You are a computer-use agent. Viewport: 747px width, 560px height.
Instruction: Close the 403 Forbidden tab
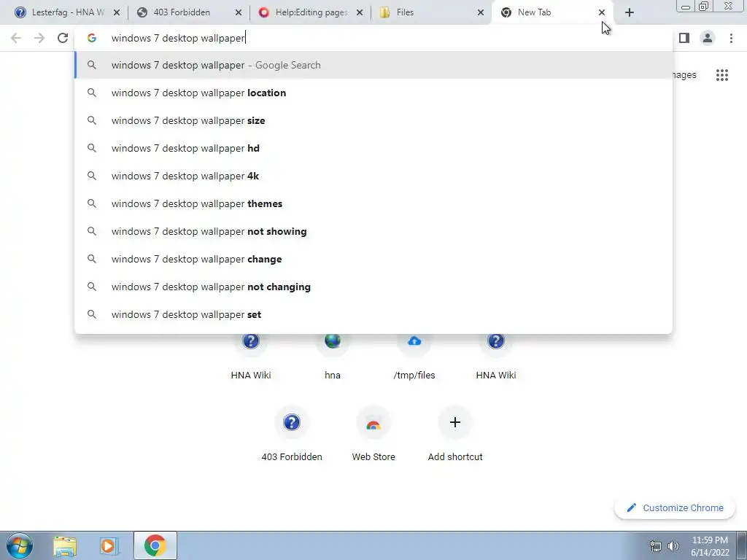(x=239, y=13)
